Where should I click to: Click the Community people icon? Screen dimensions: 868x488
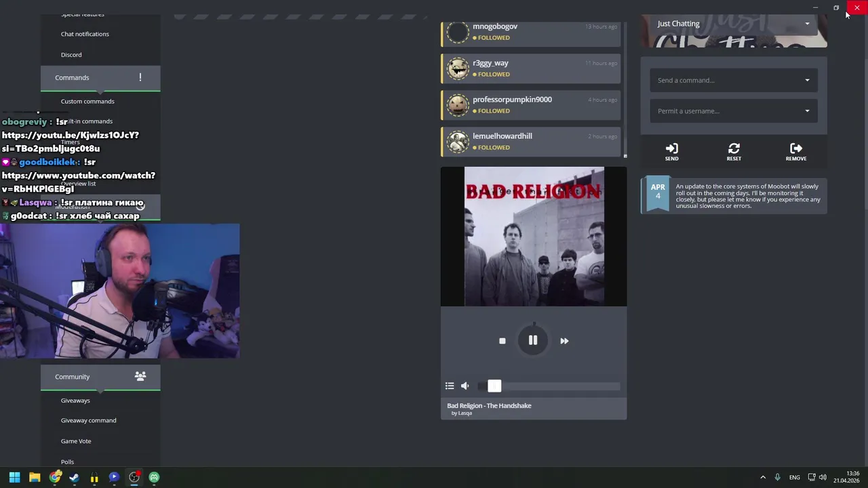(x=140, y=376)
